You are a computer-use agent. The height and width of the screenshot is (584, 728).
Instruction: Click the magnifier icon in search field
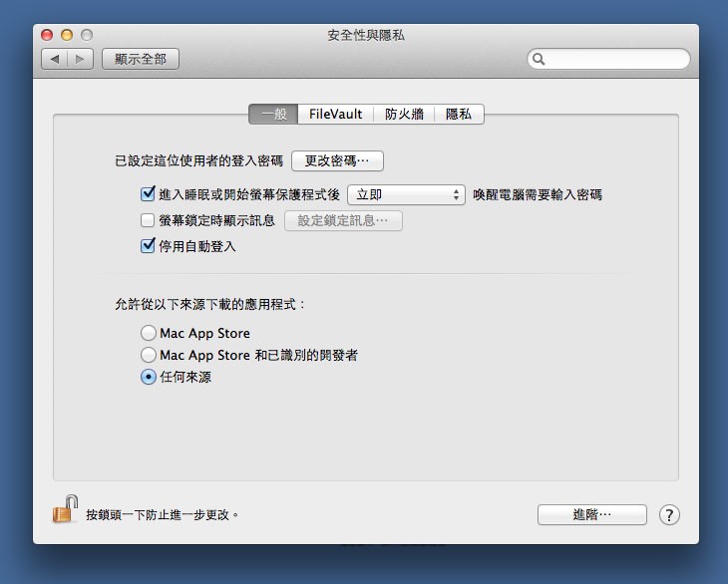click(x=539, y=59)
